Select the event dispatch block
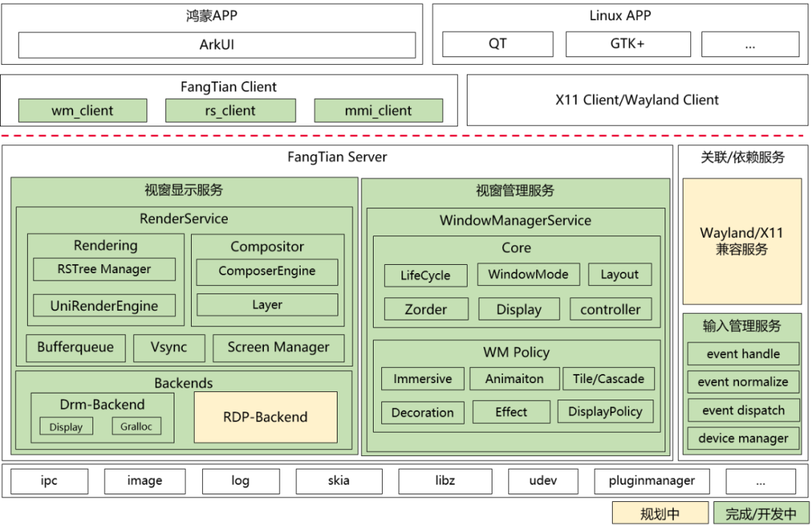Screen dimensions: 812x526 [x=743, y=410]
